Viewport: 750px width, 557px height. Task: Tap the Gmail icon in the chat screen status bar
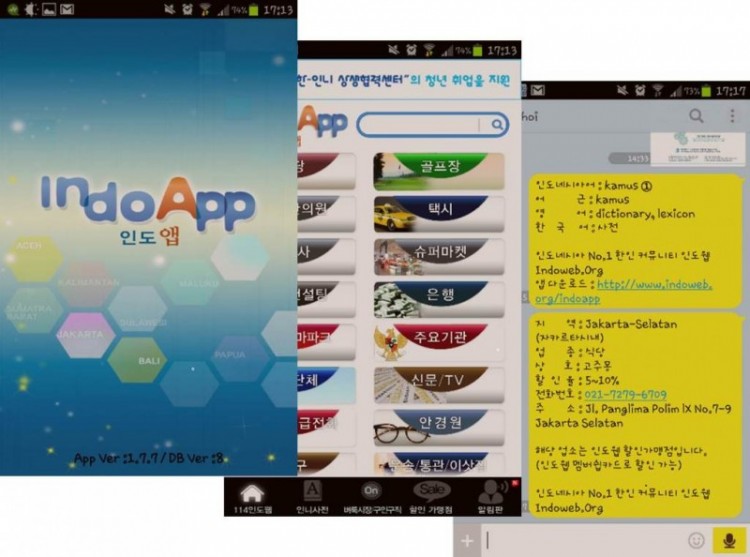point(538,89)
